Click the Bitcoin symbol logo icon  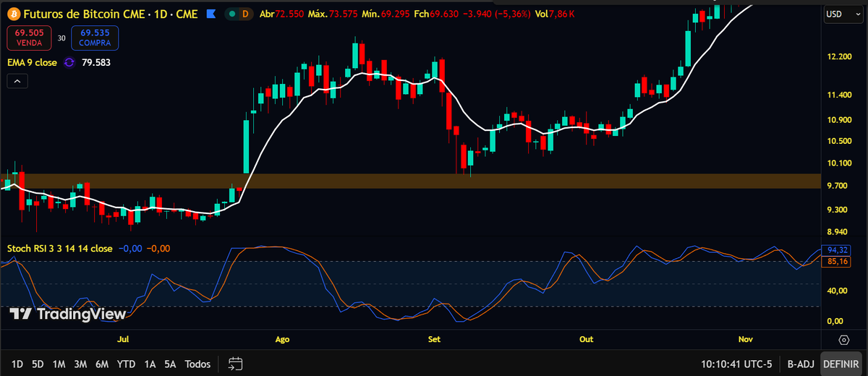(x=14, y=14)
